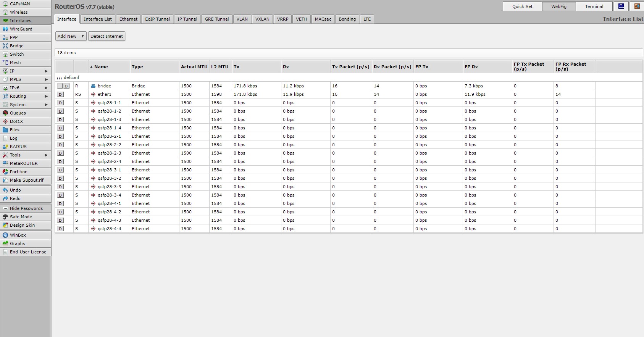Expand the System submenu
This screenshot has height=337, width=644.
(x=26, y=105)
